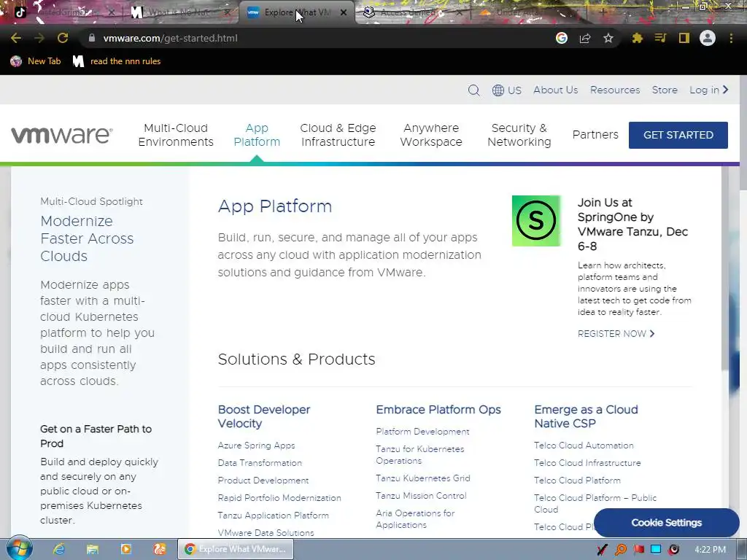747x560 pixels.
Task: Open the Multi-Cloud Environments menu
Action: [176, 135]
